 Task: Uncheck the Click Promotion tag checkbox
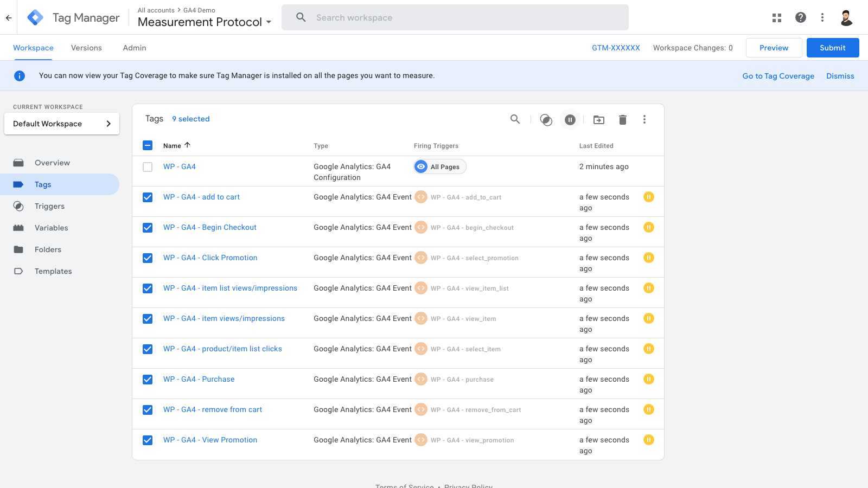point(148,258)
